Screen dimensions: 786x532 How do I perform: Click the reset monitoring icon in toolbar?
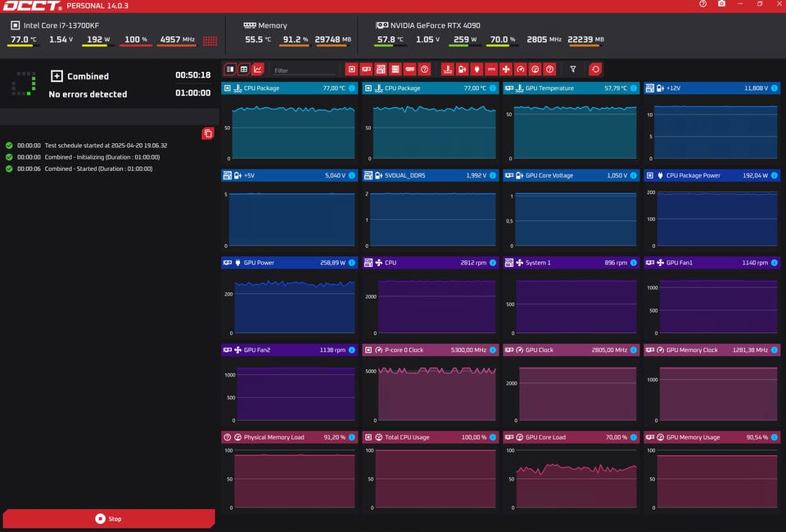[595, 70]
